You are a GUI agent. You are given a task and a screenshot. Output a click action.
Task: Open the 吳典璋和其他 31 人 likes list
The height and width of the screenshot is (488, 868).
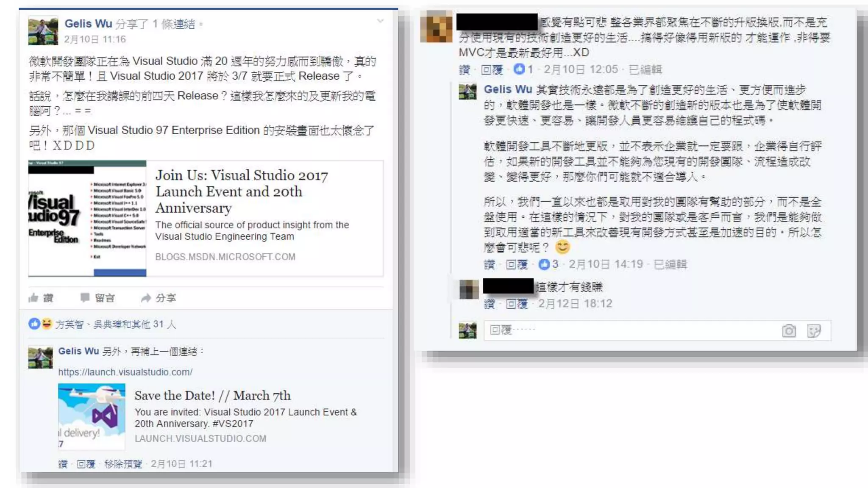coord(134,324)
